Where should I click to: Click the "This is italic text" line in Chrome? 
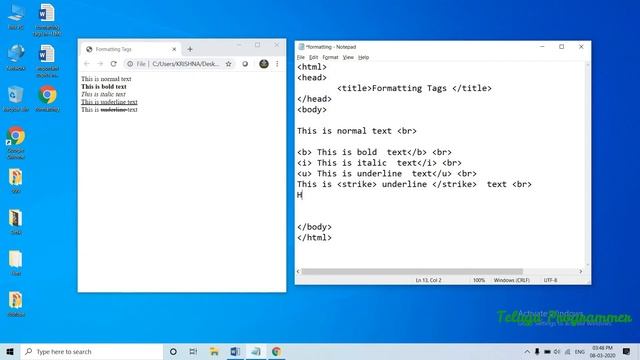click(x=103, y=94)
